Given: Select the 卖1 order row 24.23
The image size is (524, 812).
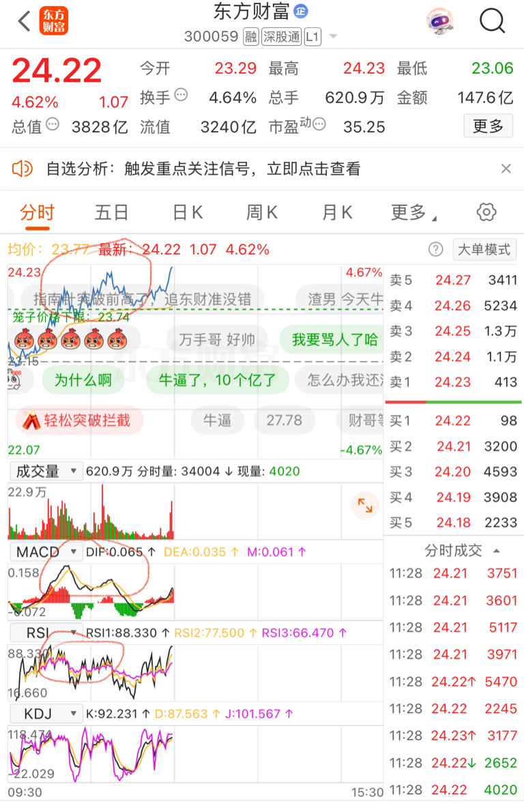Looking at the screenshot, I should 453,382.
